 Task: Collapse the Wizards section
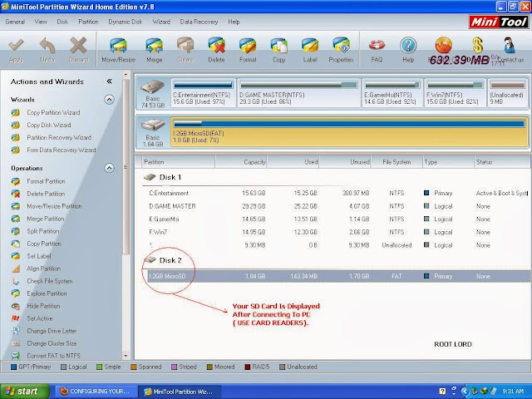point(109,100)
